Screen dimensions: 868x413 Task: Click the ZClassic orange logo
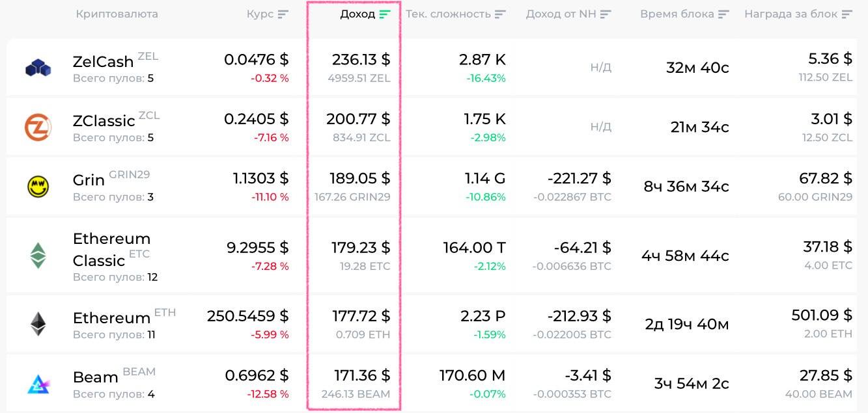coord(38,127)
